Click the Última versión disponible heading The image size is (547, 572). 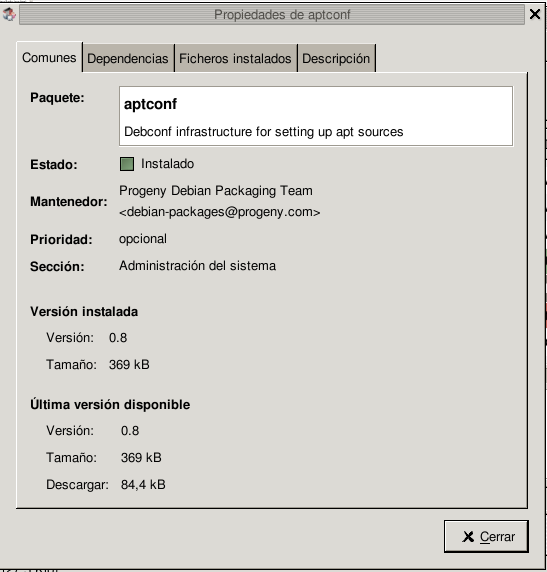coord(110,404)
